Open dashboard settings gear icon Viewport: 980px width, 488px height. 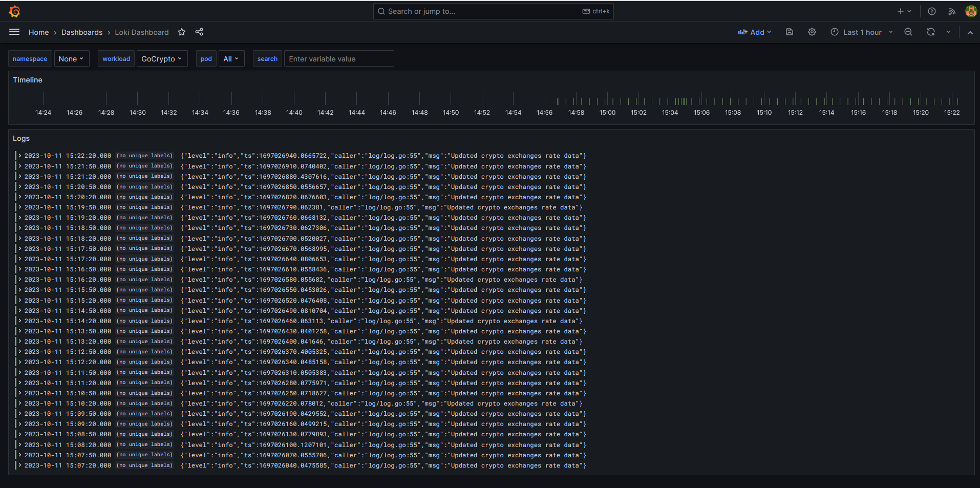click(812, 32)
